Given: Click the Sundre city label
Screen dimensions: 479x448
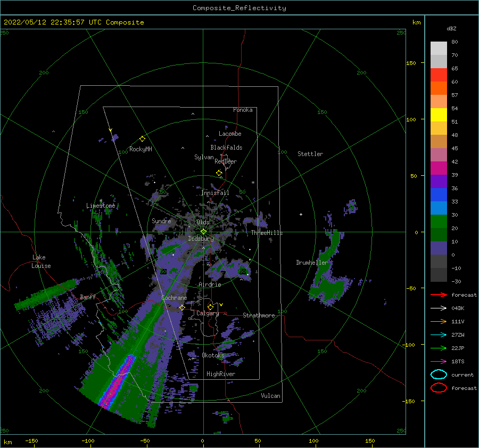Looking at the screenshot, I should pos(161,221).
